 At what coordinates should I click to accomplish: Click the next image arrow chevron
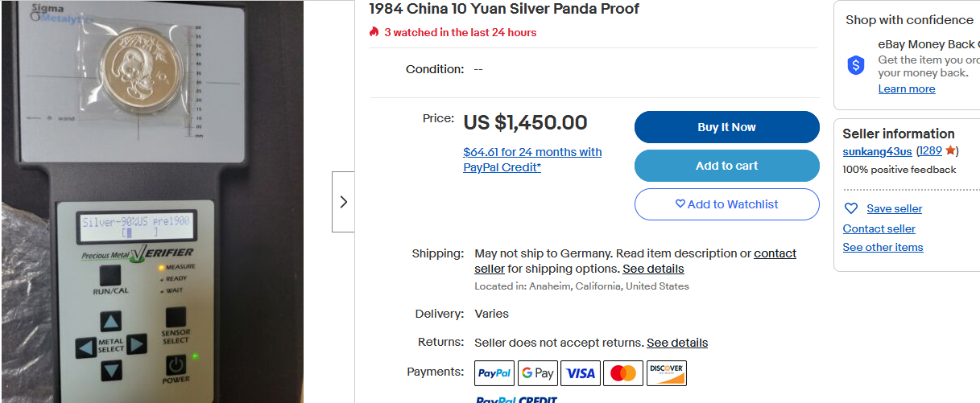343,202
